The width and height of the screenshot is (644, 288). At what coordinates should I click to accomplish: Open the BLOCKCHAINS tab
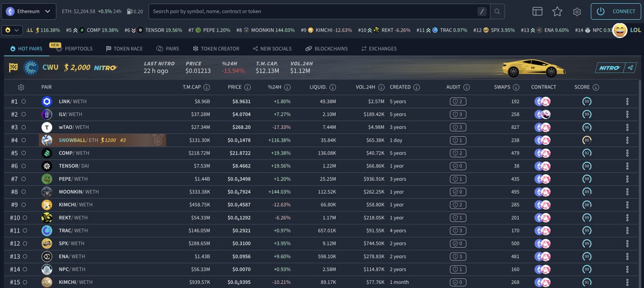327,48
